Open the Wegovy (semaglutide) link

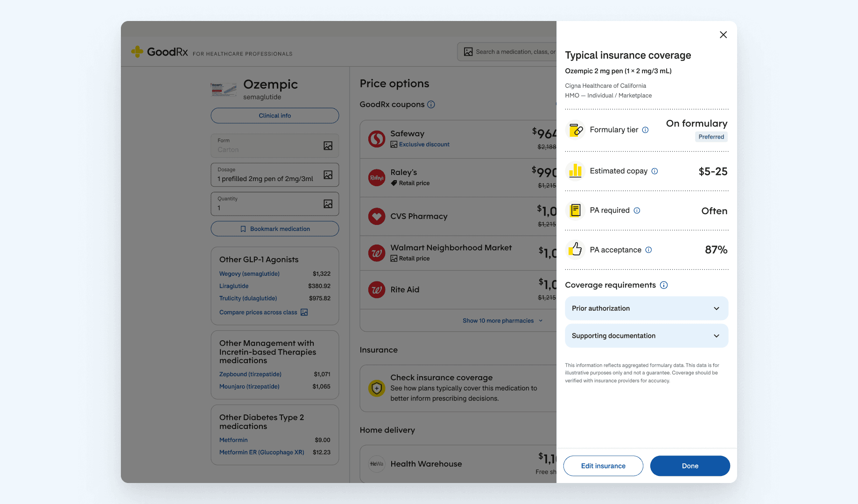(x=249, y=274)
